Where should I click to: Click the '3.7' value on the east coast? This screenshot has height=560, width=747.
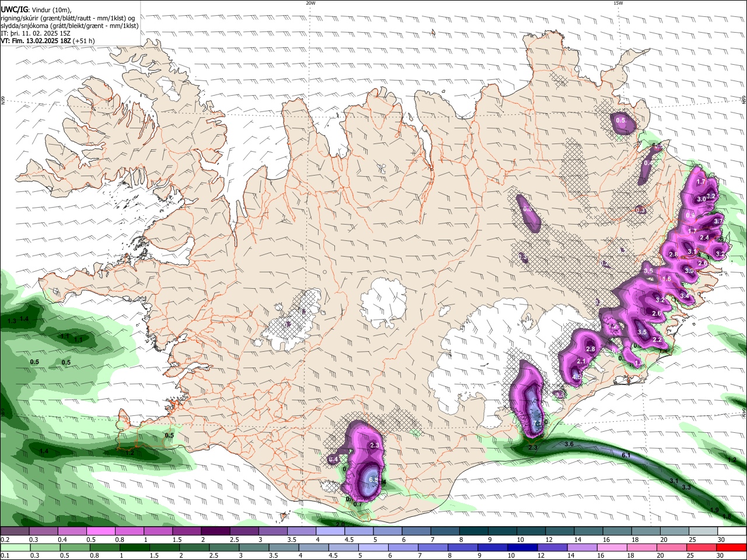[x=718, y=222]
